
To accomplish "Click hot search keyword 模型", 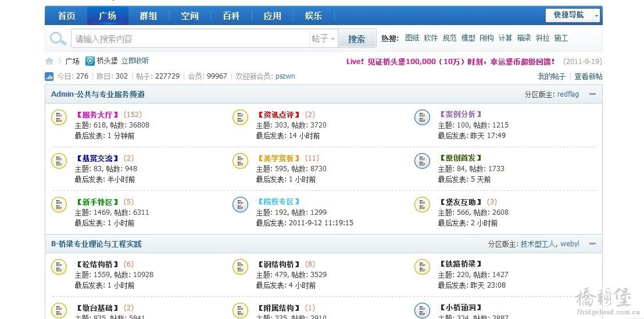I will (x=468, y=38).
